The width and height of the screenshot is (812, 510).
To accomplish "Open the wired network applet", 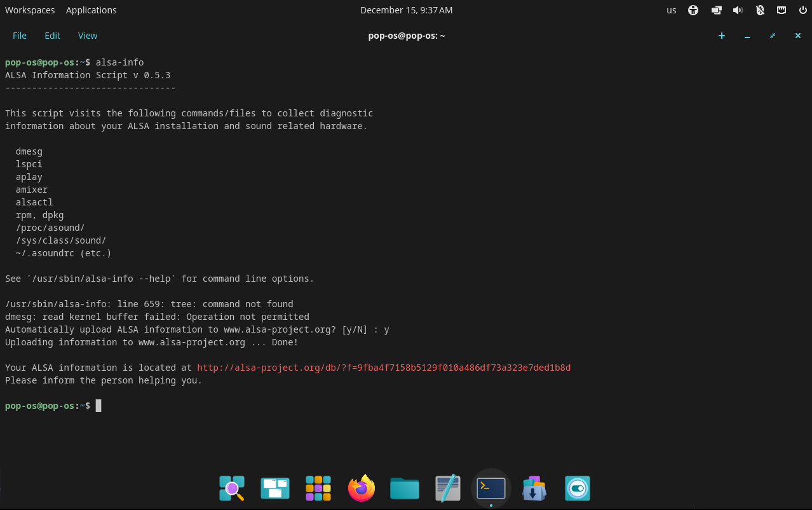I will pyautogui.click(x=782, y=10).
